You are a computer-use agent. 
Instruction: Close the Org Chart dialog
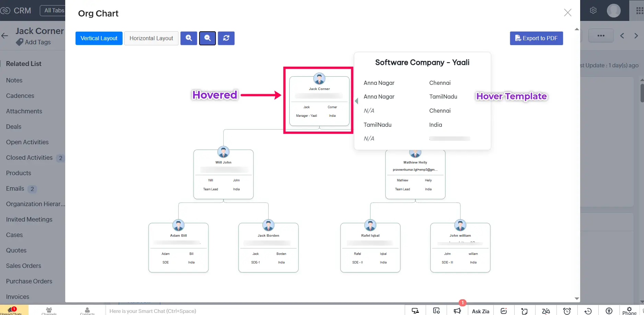[567, 13]
